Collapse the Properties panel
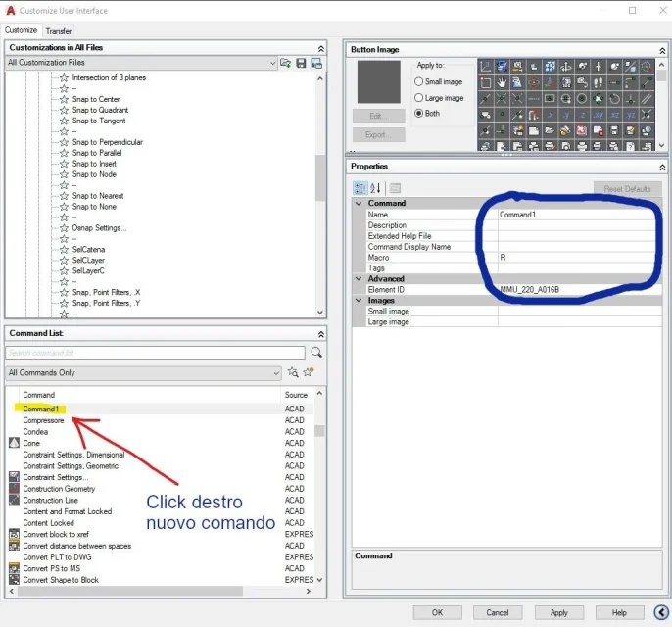This screenshot has width=672, height=627. pyautogui.click(x=662, y=168)
